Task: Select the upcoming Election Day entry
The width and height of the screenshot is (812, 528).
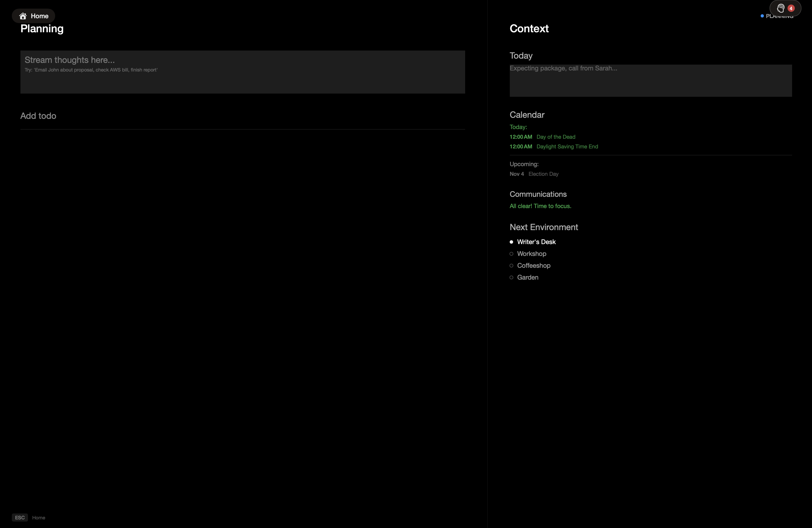Action: pos(543,174)
